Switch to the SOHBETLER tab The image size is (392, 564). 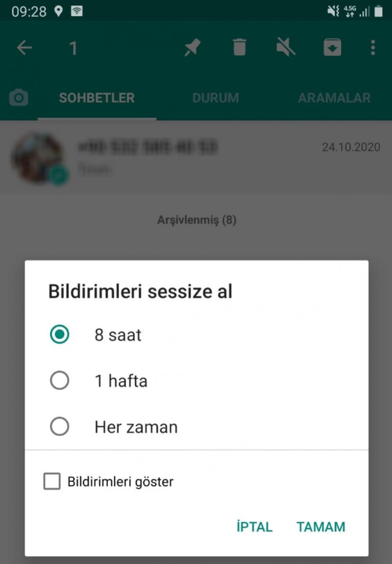(x=97, y=98)
